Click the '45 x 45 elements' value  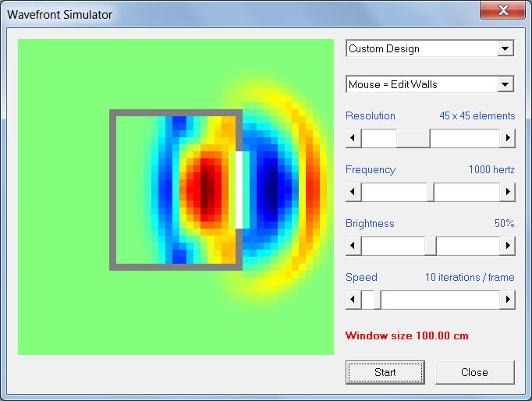pyautogui.click(x=477, y=115)
